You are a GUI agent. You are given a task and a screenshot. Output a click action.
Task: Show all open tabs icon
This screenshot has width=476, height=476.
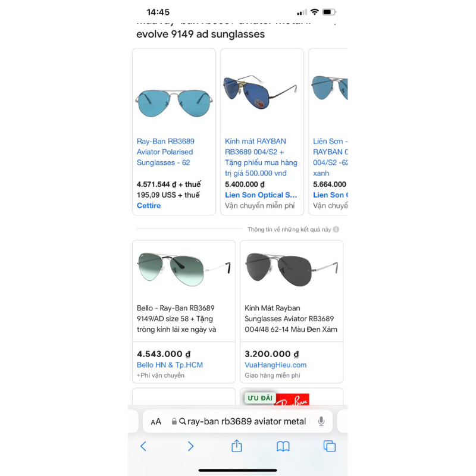[x=330, y=446]
